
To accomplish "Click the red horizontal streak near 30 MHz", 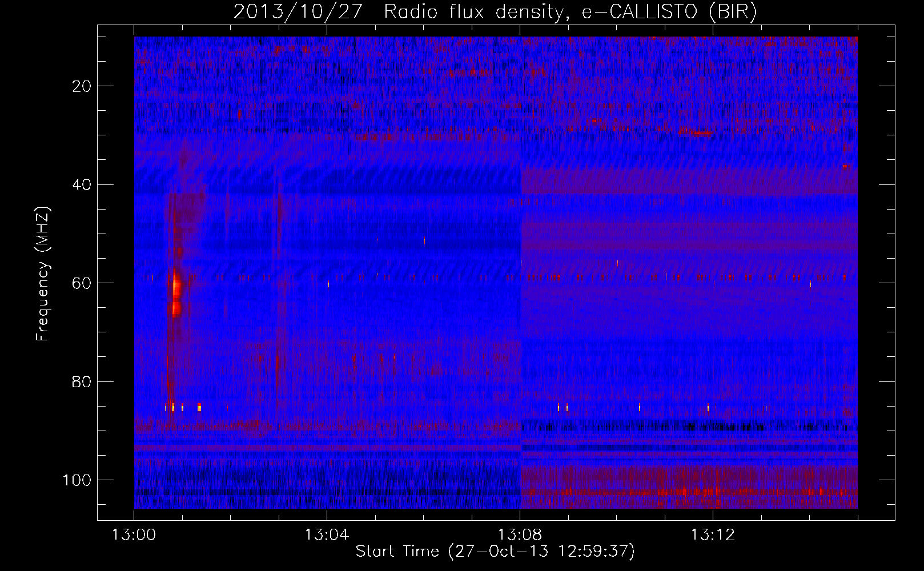I will (x=696, y=132).
